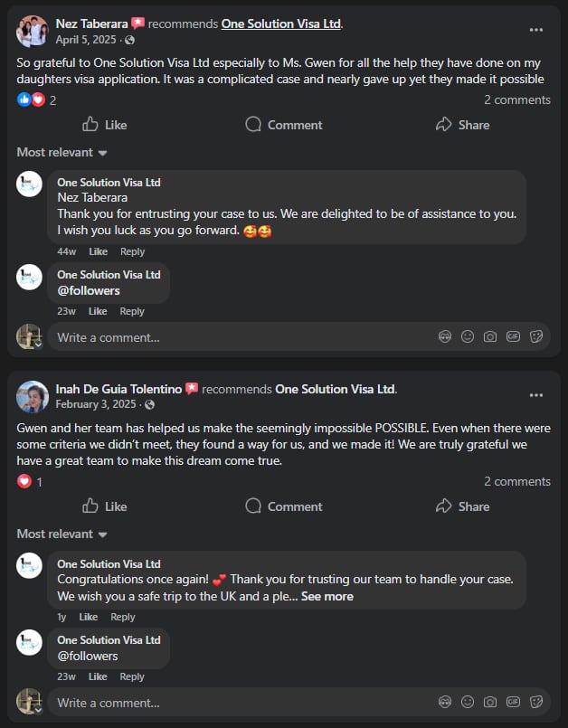Open options menu for Nez Taberara's post
Image resolution: width=568 pixels, height=728 pixels.
536,30
